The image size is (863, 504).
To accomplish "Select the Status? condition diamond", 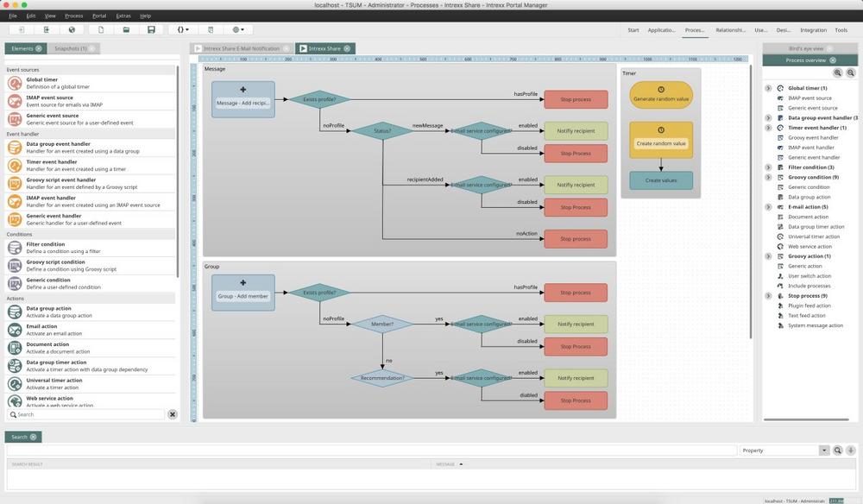I will pyautogui.click(x=382, y=131).
